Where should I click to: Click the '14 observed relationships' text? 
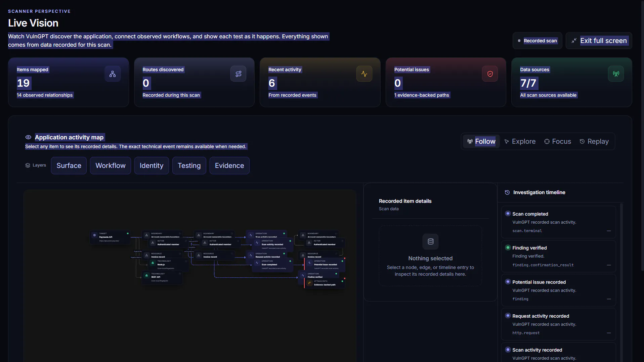pos(45,95)
